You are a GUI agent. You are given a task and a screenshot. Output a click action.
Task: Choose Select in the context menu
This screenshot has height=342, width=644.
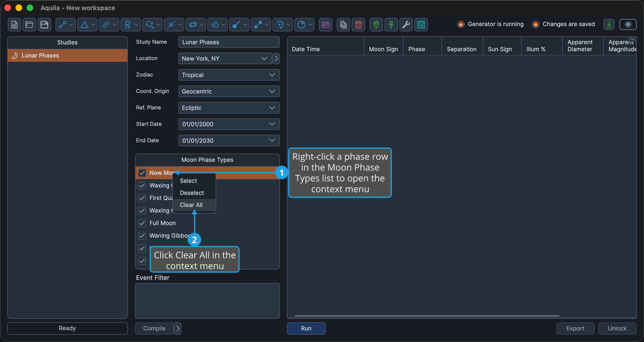pos(194,181)
